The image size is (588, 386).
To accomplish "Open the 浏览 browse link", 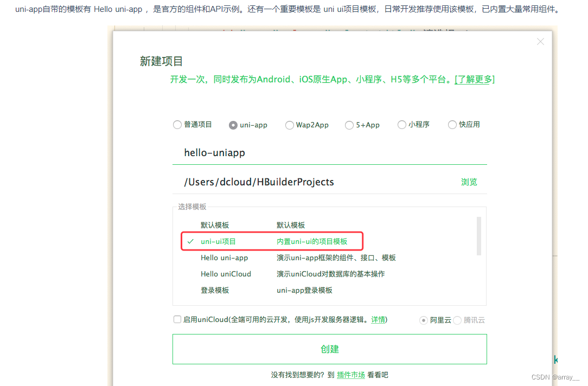I will (x=469, y=182).
